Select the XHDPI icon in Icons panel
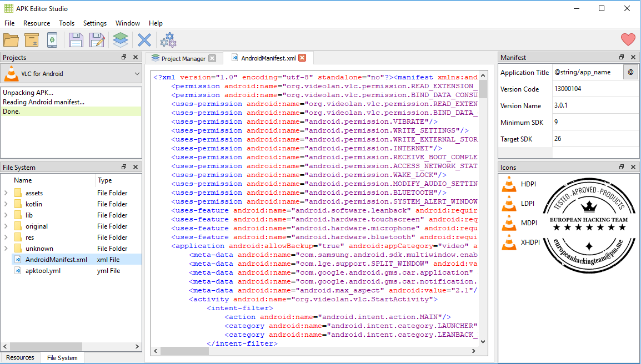This screenshot has height=364, width=641. 509,242
